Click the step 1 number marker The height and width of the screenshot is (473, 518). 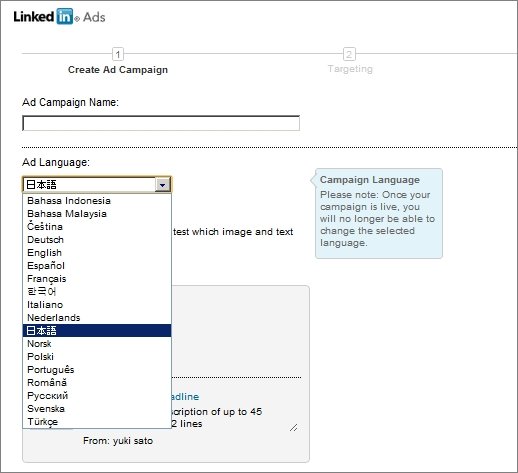[x=118, y=54]
